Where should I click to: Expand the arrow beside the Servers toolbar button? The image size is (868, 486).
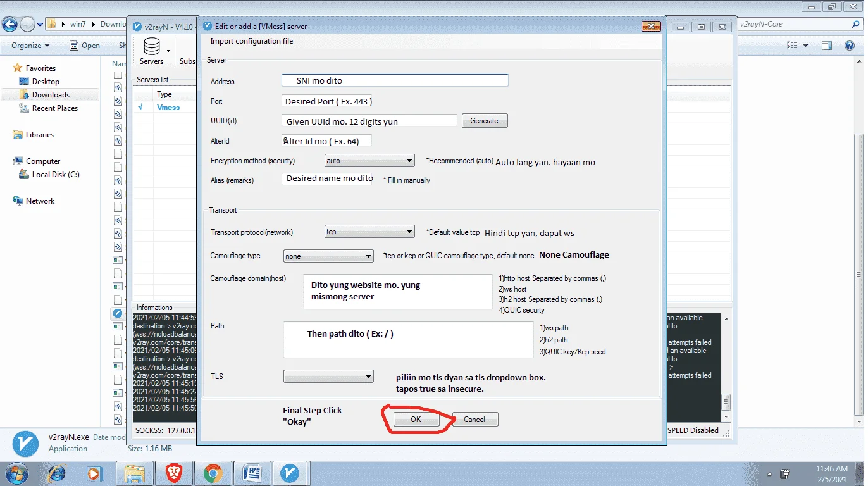click(169, 51)
